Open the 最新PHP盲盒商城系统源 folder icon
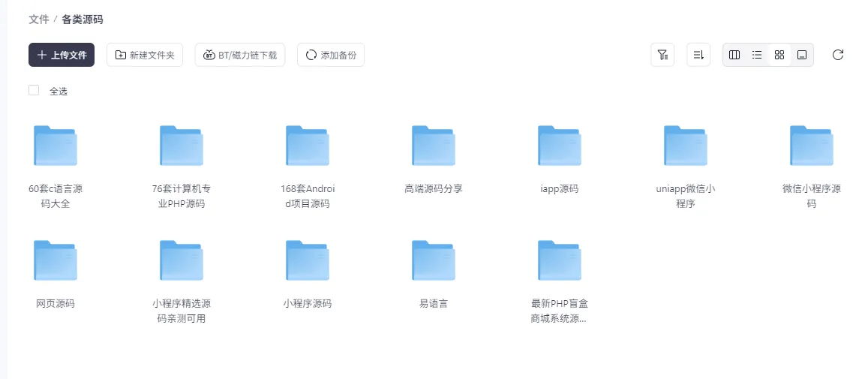Image resolution: width=868 pixels, height=379 pixels. (560, 260)
